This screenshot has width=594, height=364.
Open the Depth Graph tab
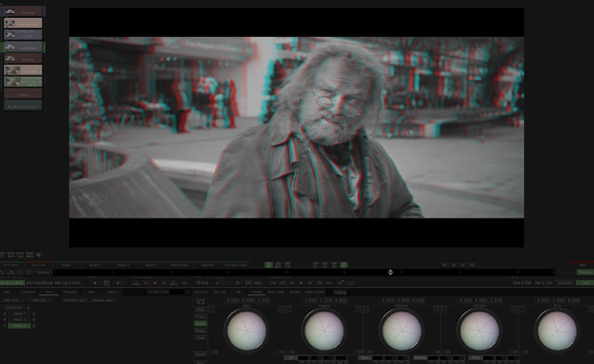coord(179,265)
